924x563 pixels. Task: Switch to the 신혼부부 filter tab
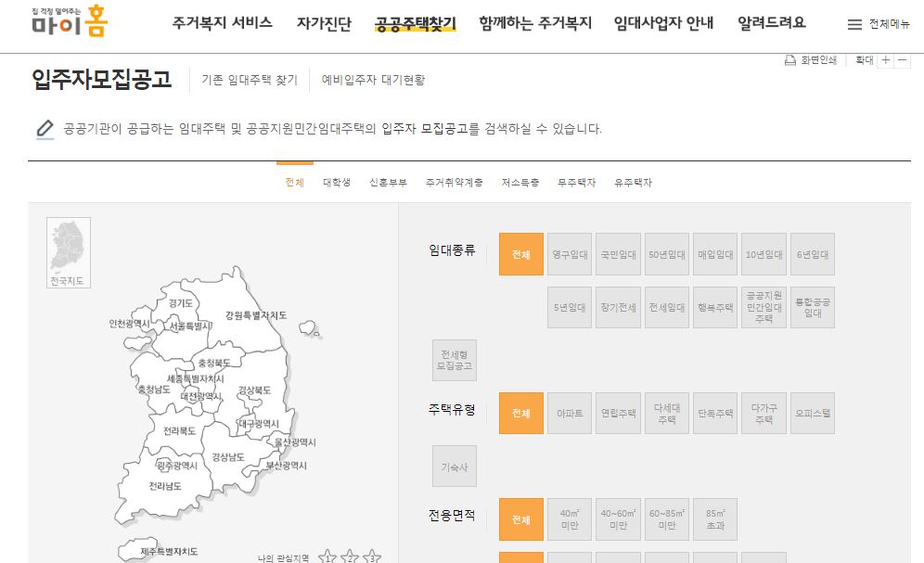tap(390, 183)
